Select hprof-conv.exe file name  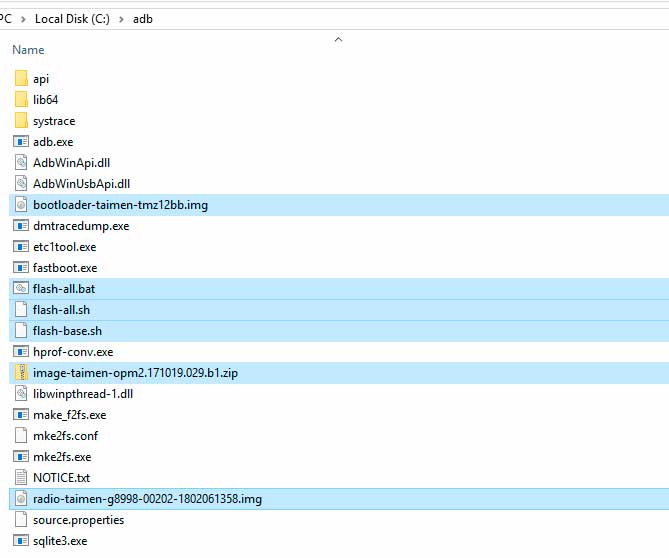(x=73, y=352)
